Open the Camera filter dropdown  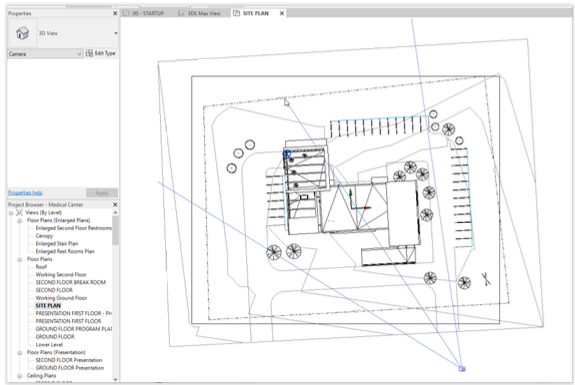(x=45, y=54)
